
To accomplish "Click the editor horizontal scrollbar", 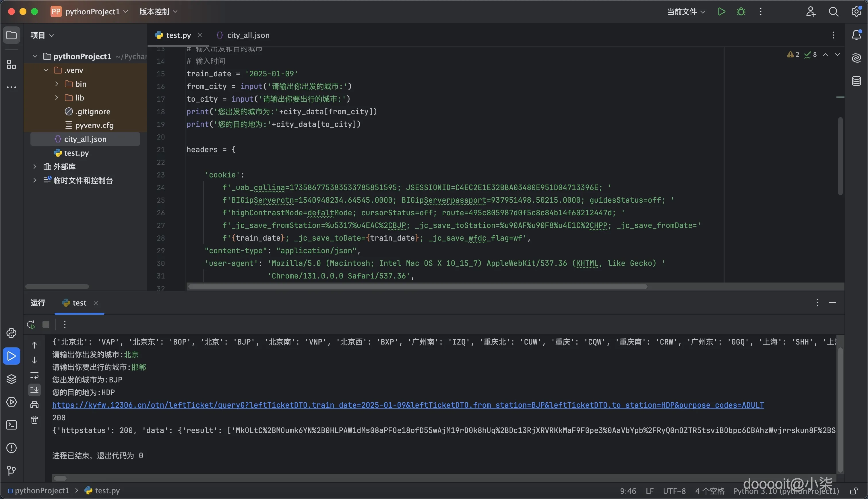I will (417, 287).
